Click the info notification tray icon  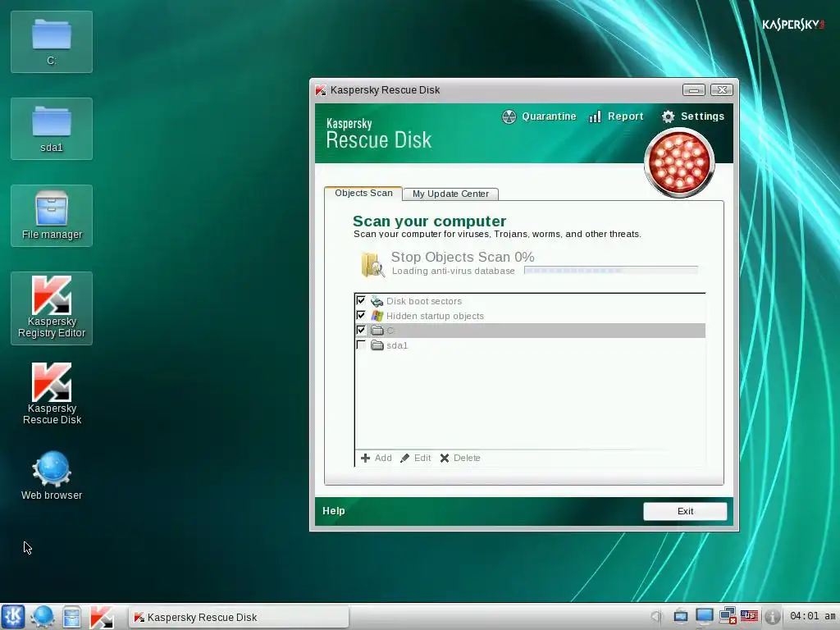coord(772,617)
